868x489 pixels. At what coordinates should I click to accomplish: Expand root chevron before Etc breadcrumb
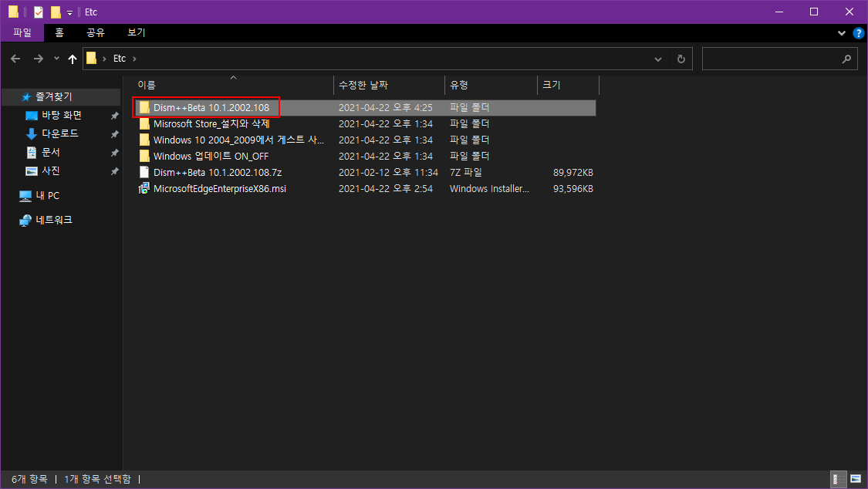coord(104,59)
